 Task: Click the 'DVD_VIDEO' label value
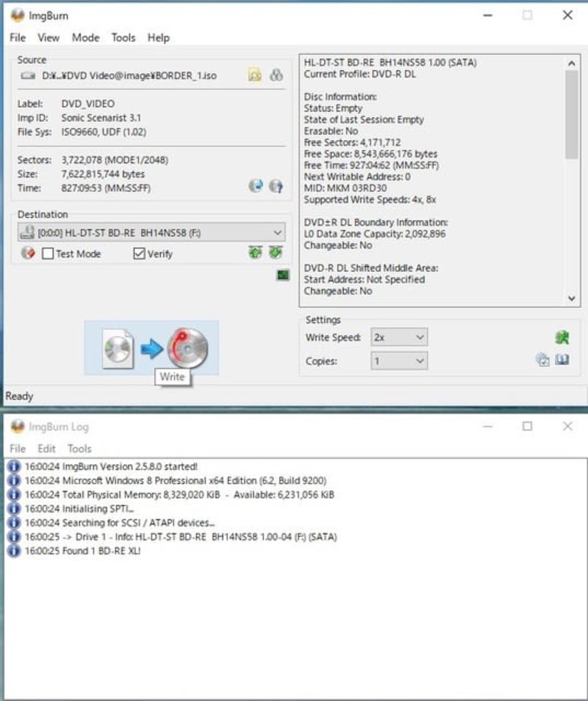[88, 104]
